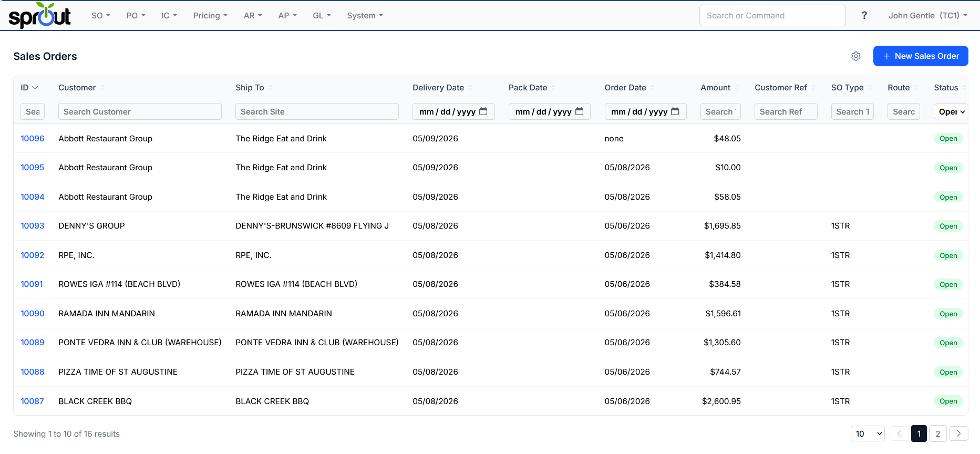Focus the Search Customer filter field
980x454 pixels.
(140, 111)
